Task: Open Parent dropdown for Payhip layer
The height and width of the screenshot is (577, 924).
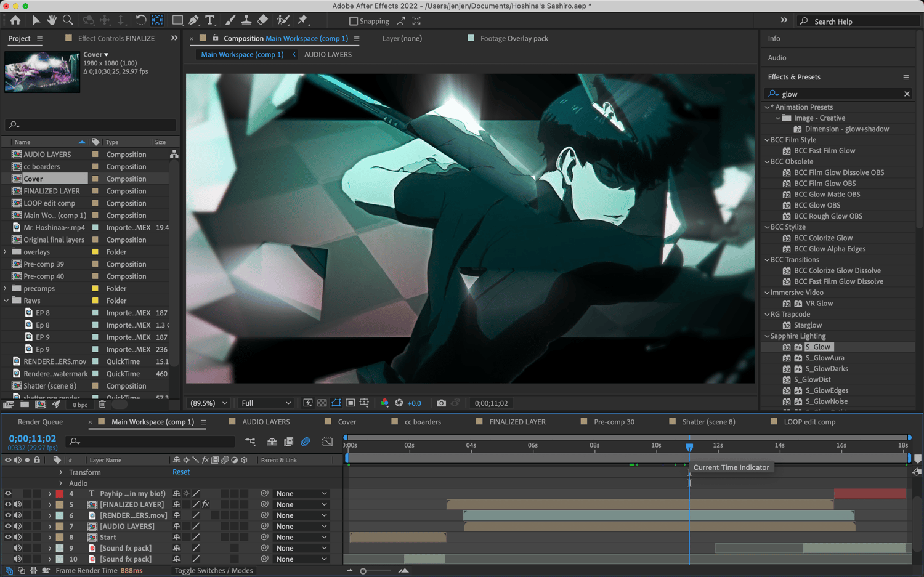Action: [x=301, y=494]
